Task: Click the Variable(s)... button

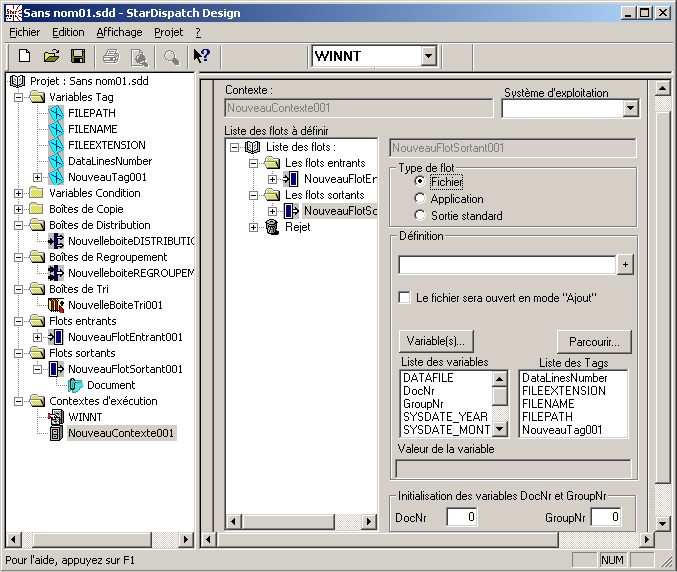Action: [x=435, y=341]
